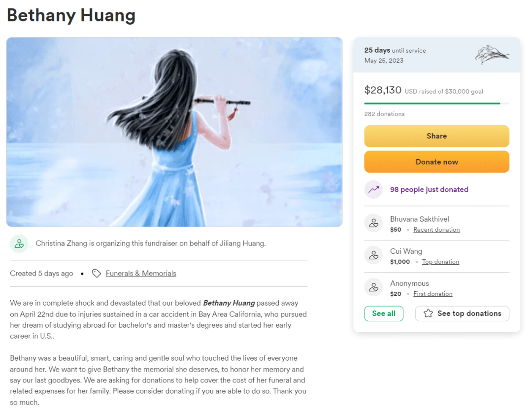Click the flower sketch icon in service header
This screenshot has width=532, height=414.
[492, 55]
